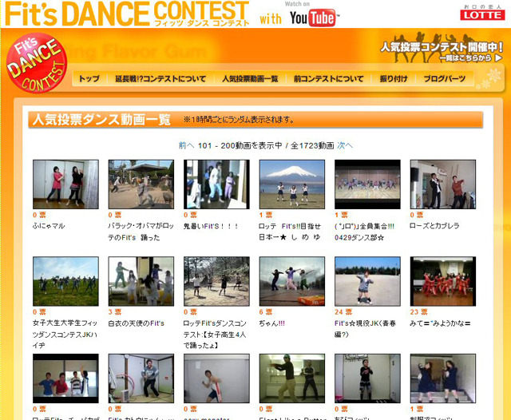
Task: Click the Fit's☆現役JK(青春編?) title link
Action: pyautogui.click(x=366, y=329)
